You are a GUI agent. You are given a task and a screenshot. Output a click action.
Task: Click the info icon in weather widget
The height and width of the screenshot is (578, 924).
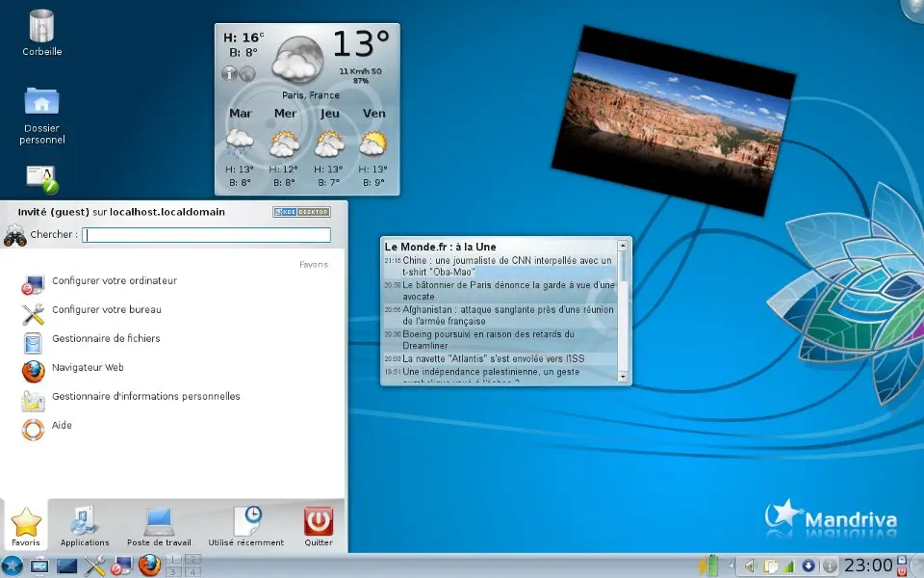coord(230,73)
